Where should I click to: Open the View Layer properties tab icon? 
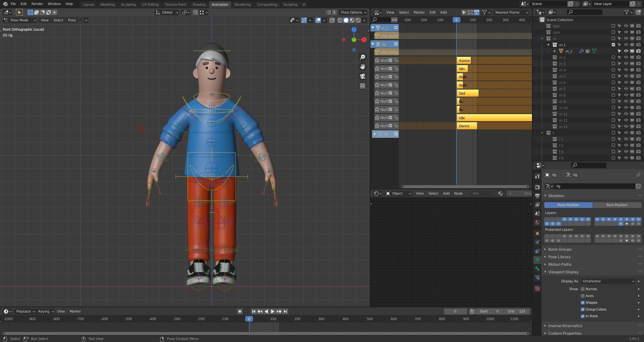tap(537, 205)
